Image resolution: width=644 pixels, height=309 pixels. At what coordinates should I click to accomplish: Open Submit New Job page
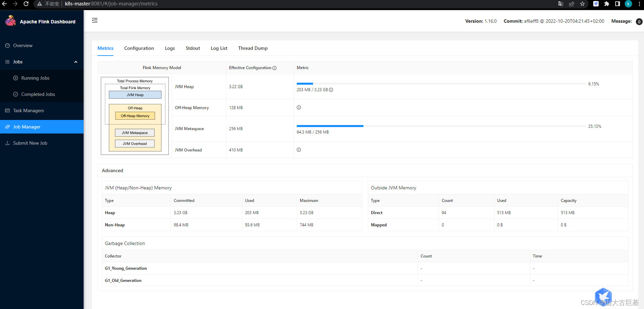[x=30, y=143]
